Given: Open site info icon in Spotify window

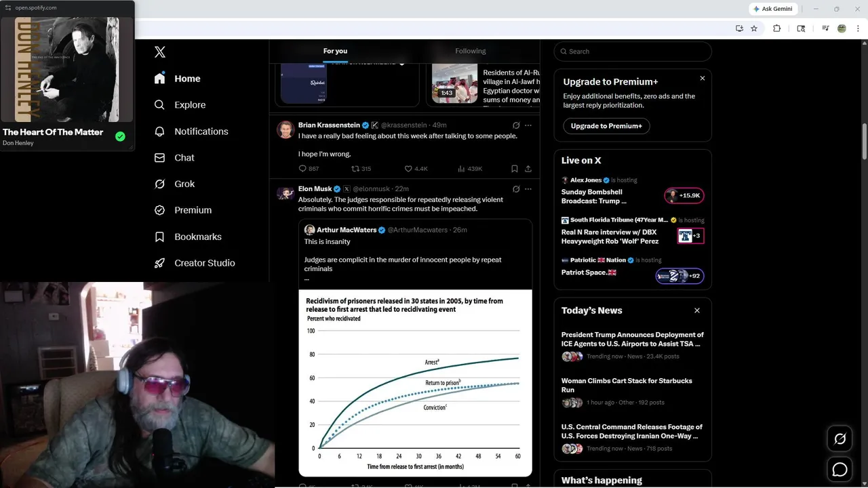Looking at the screenshot, I should tap(8, 7).
